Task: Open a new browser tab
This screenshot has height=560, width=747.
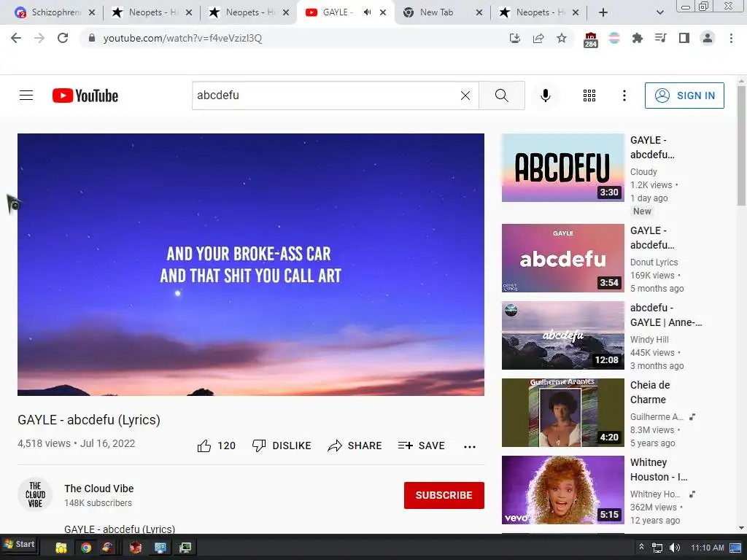Action: pos(603,12)
